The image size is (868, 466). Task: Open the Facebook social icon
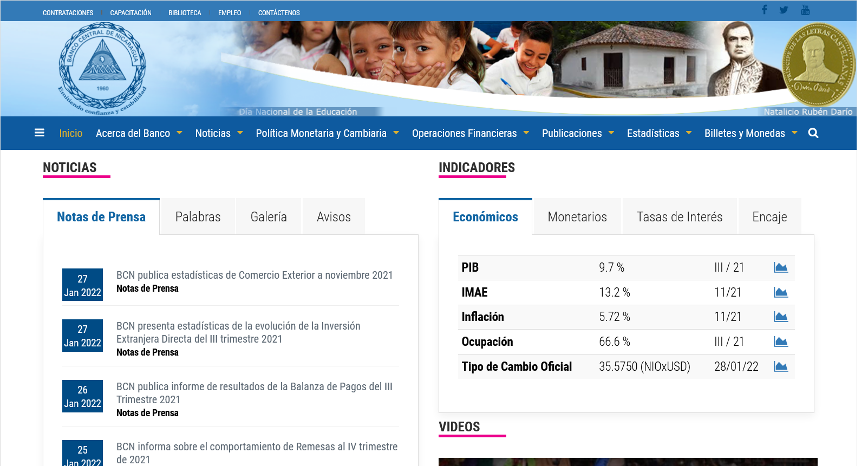(x=764, y=10)
